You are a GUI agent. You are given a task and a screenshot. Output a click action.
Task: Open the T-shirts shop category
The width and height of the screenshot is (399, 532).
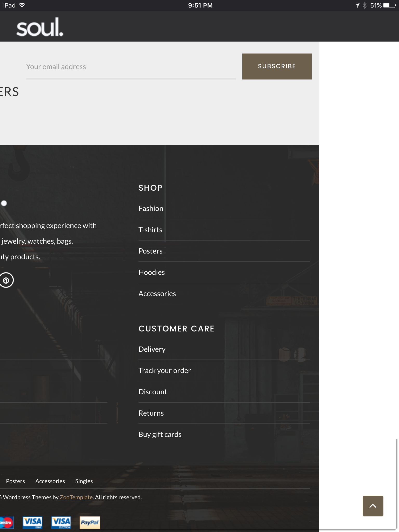click(150, 230)
